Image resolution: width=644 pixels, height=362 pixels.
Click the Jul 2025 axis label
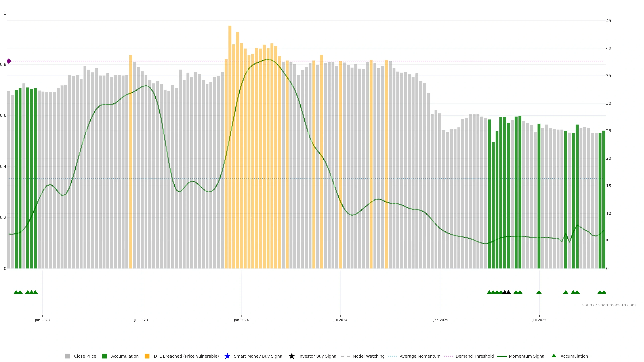tap(539, 320)
